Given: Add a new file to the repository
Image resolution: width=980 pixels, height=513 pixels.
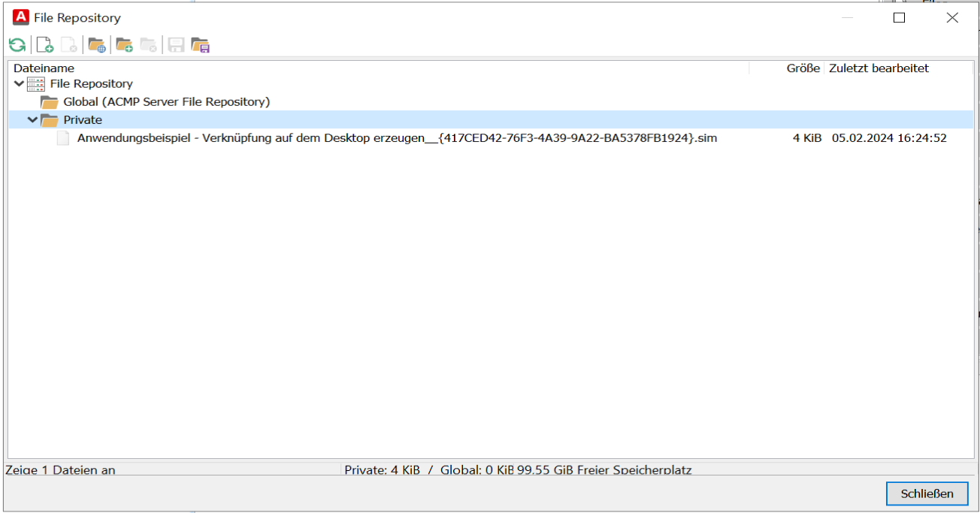Looking at the screenshot, I should tap(44, 44).
